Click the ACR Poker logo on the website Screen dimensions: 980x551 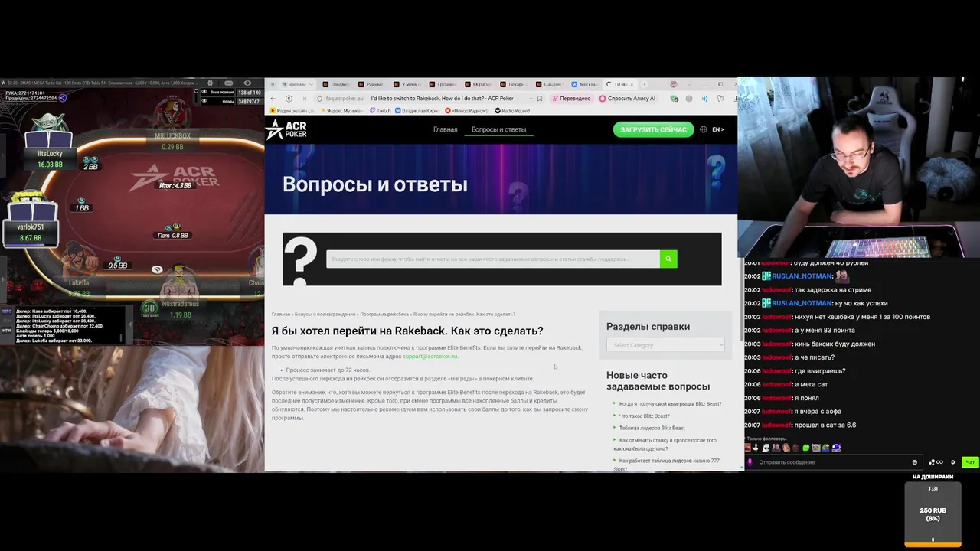287,130
